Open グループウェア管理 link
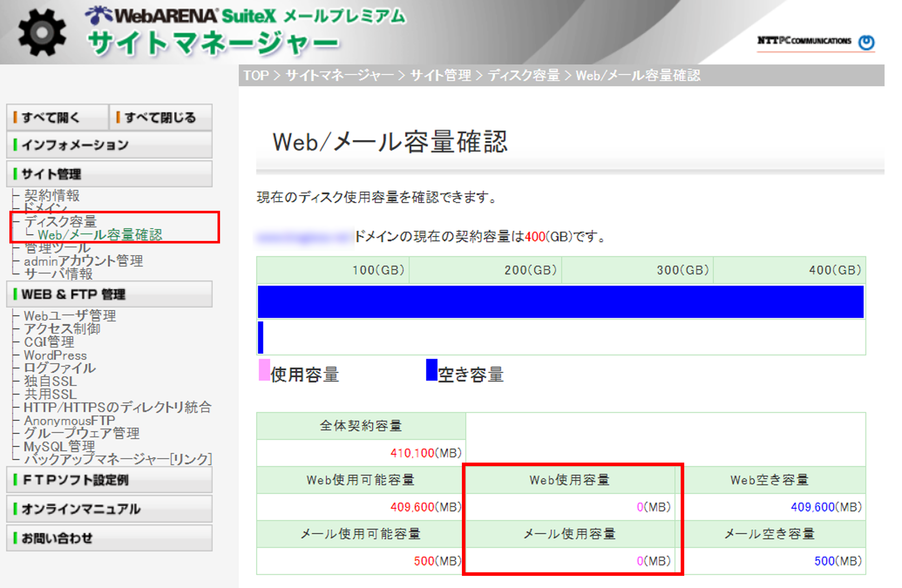This screenshot has width=902, height=588. tap(81, 433)
